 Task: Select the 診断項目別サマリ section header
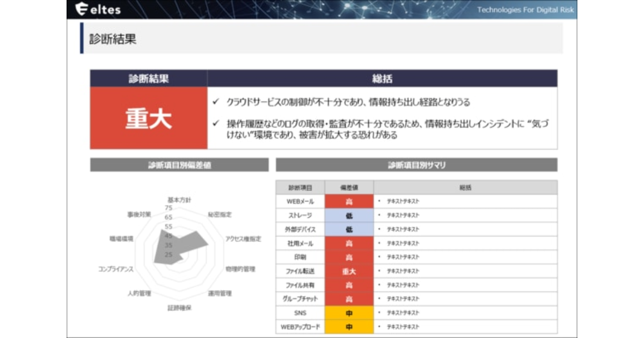(x=416, y=165)
